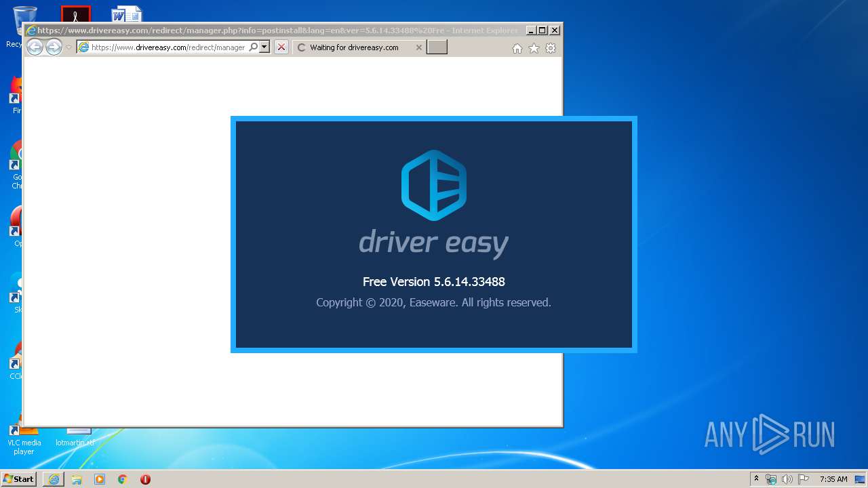Viewport: 868px width, 488px height.
Task: Click the Show Desktop button
Action: point(861,479)
